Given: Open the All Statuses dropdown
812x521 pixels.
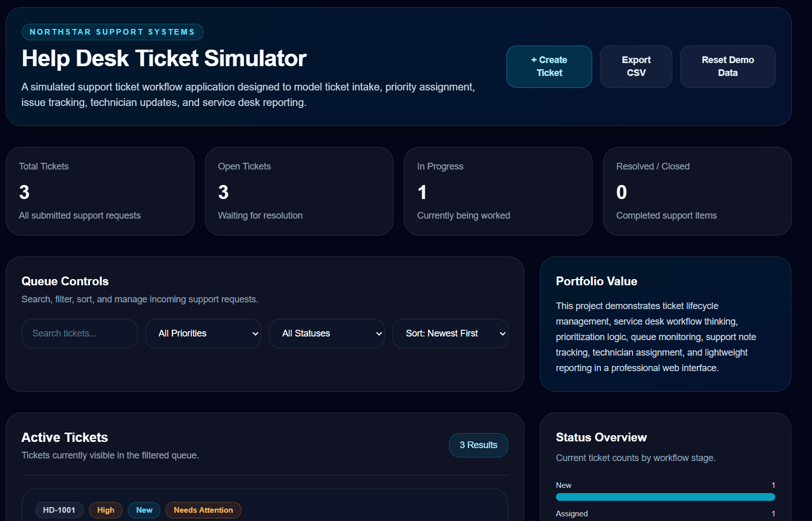Looking at the screenshot, I should coord(327,333).
